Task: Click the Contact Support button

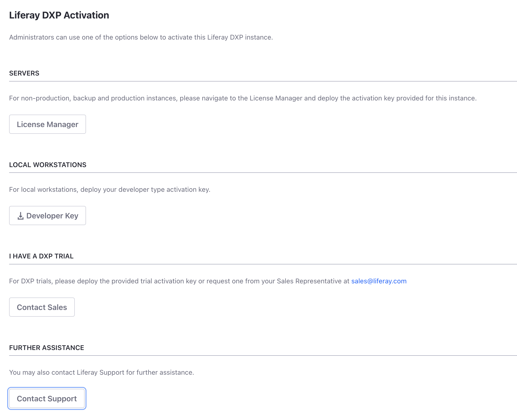Action: [x=47, y=398]
